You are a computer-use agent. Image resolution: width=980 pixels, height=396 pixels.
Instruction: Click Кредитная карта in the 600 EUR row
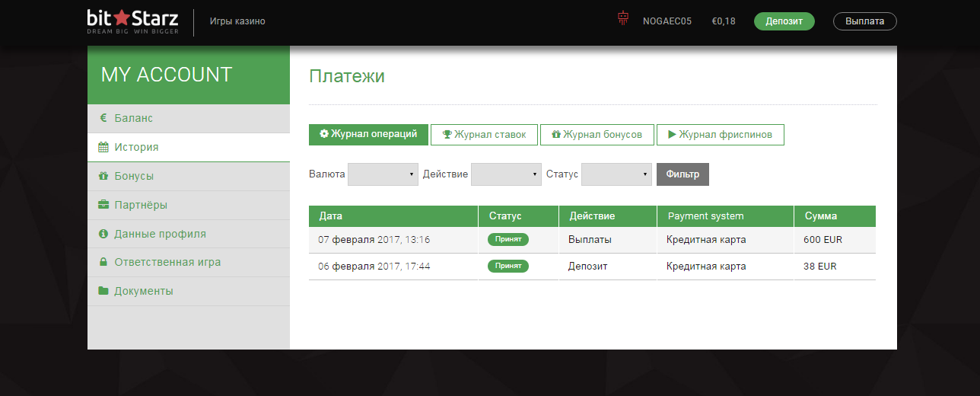pos(706,240)
